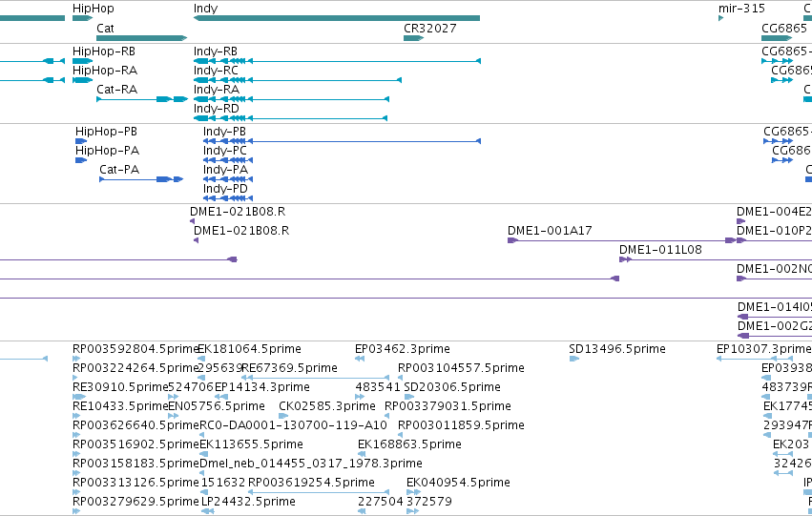Select the HipHop gene arrow
The image size is (812, 516).
82,18
